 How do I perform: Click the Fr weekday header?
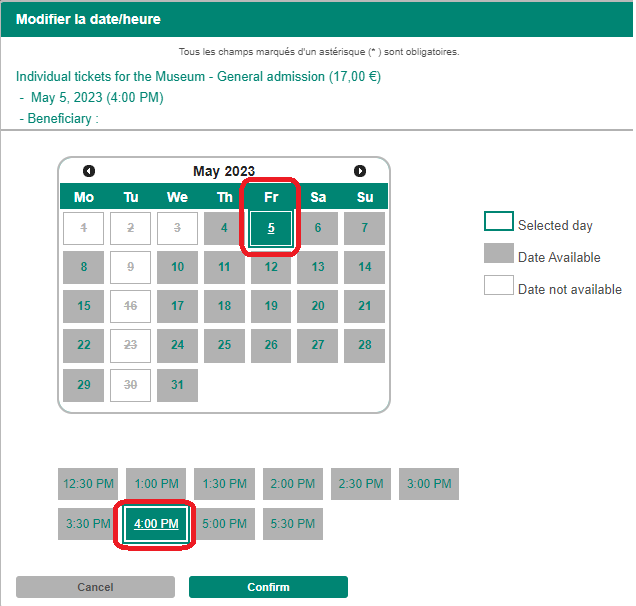[x=271, y=197]
